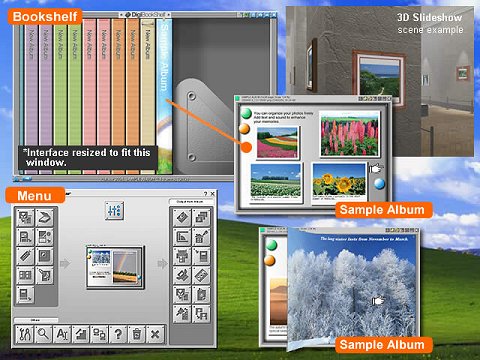Click the staircase icon in bottom toolbar
This screenshot has width=480, height=360.
[x=80, y=334]
